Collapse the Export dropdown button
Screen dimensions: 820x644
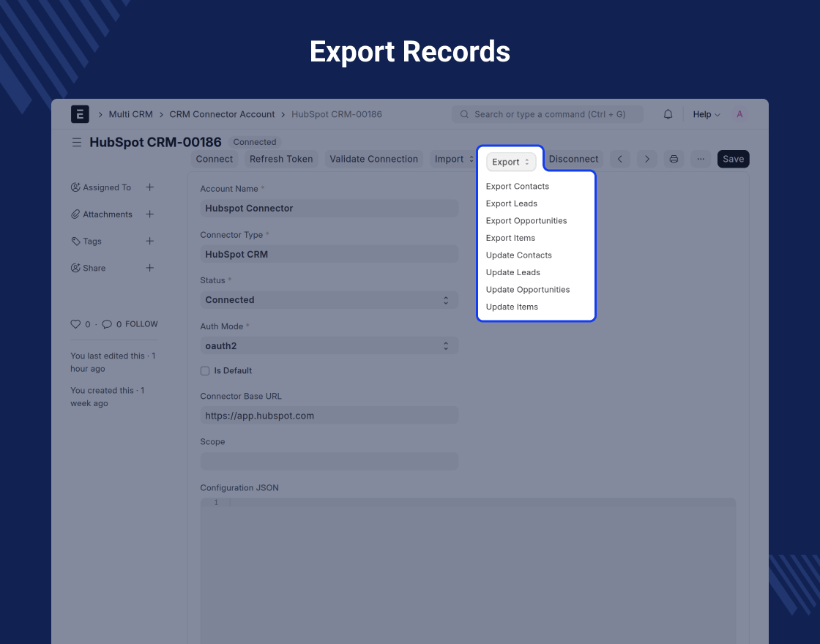511,162
